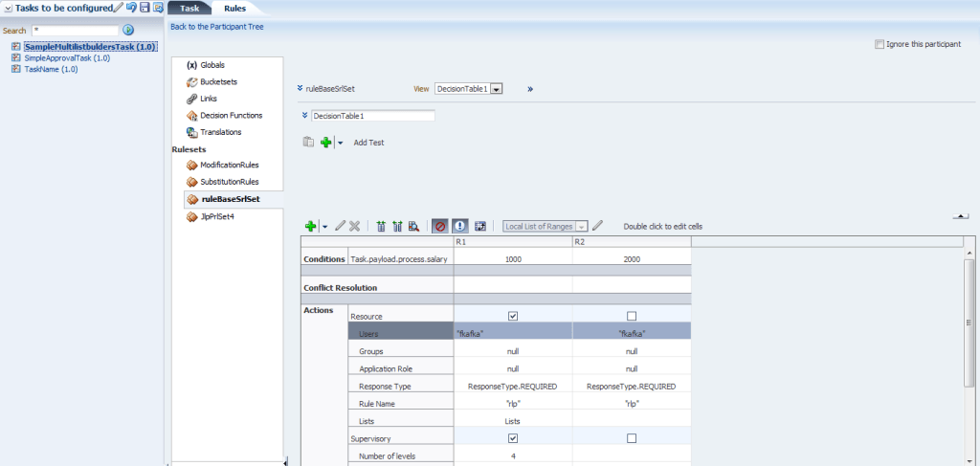Click the Add Test link
Image resolution: width=980 pixels, height=466 pixels.
pyautogui.click(x=368, y=143)
